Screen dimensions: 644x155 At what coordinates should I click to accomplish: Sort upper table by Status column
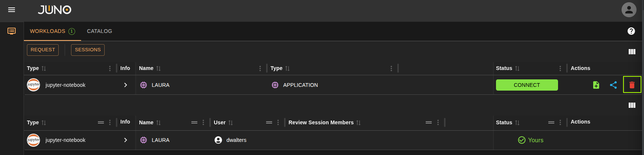pyautogui.click(x=517, y=69)
